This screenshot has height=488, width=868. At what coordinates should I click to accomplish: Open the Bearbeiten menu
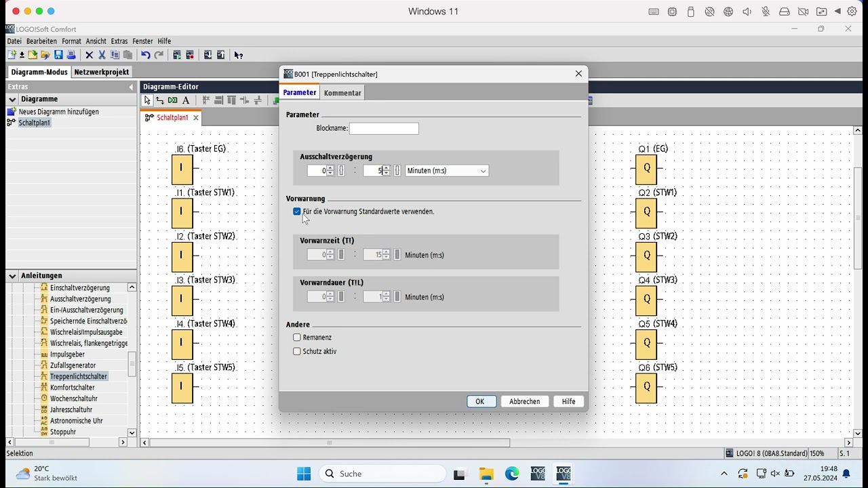pyautogui.click(x=41, y=41)
